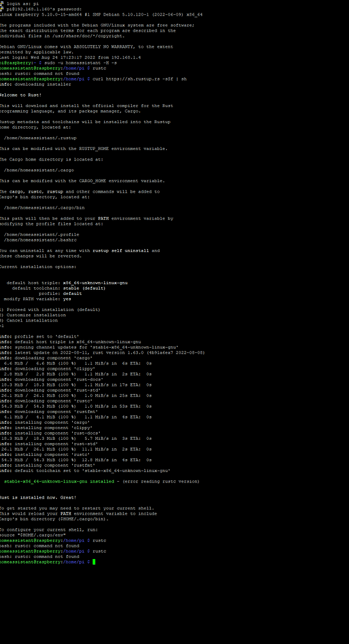Select the "info: profile set to 'default'" line

[39, 336]
